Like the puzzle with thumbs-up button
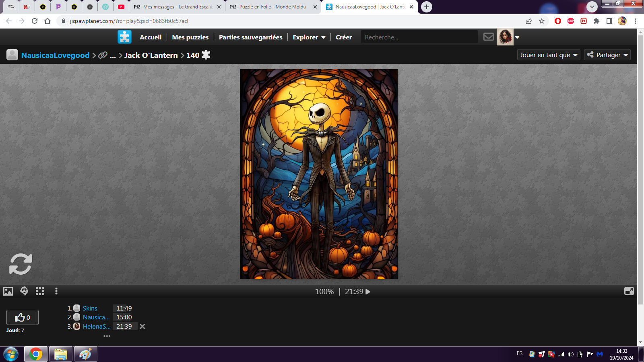This screenshot has width=644, height=362. coord(23,317)
